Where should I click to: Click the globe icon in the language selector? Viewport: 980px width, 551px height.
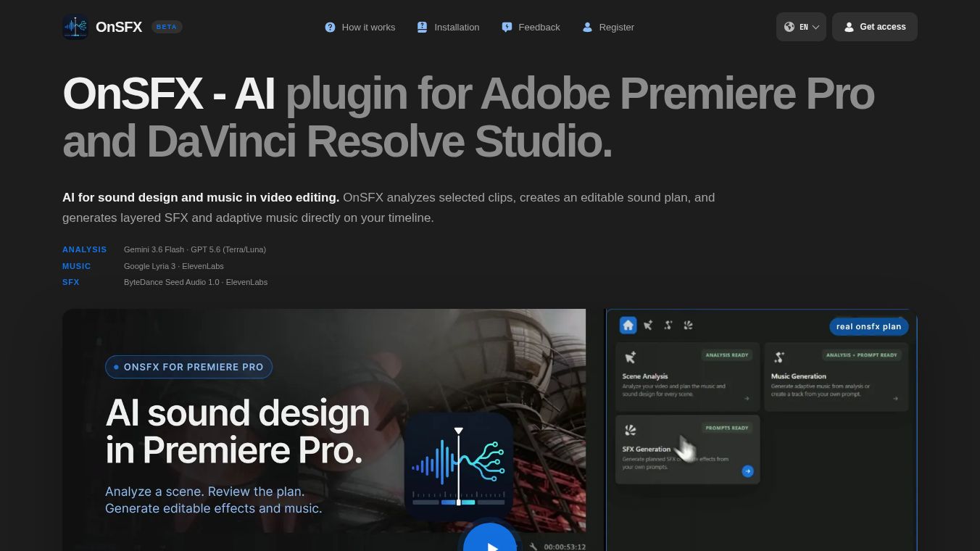pos(789,27)
